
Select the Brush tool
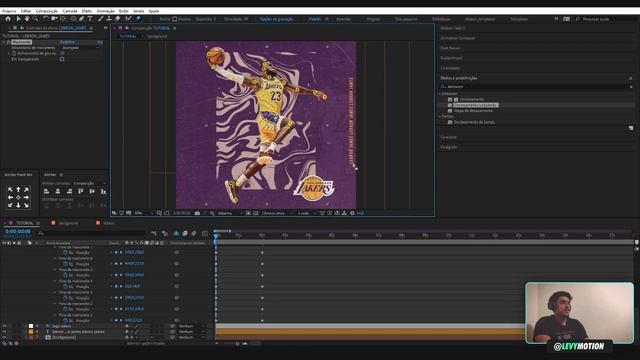100,19
